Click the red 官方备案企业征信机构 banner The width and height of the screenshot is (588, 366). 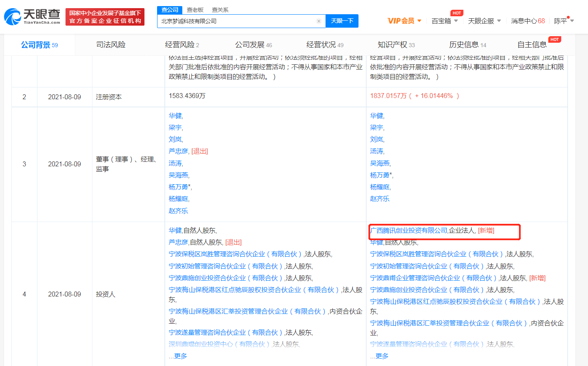[105, 17]
